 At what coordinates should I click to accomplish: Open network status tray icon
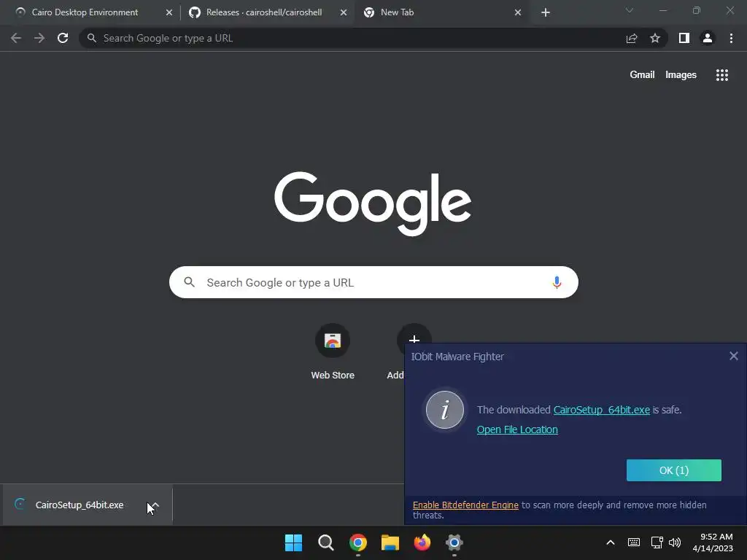click(657, 542)
